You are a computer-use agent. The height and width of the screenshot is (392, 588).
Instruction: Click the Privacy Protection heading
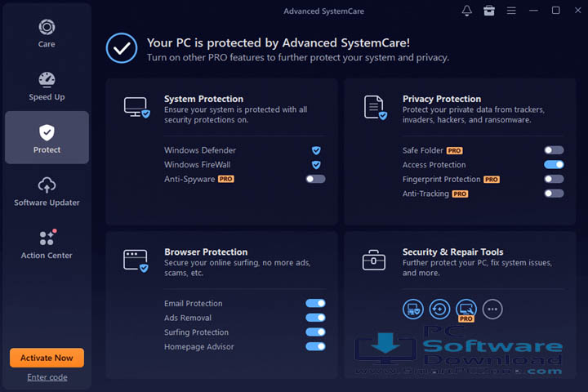click(x=442, y=99)
